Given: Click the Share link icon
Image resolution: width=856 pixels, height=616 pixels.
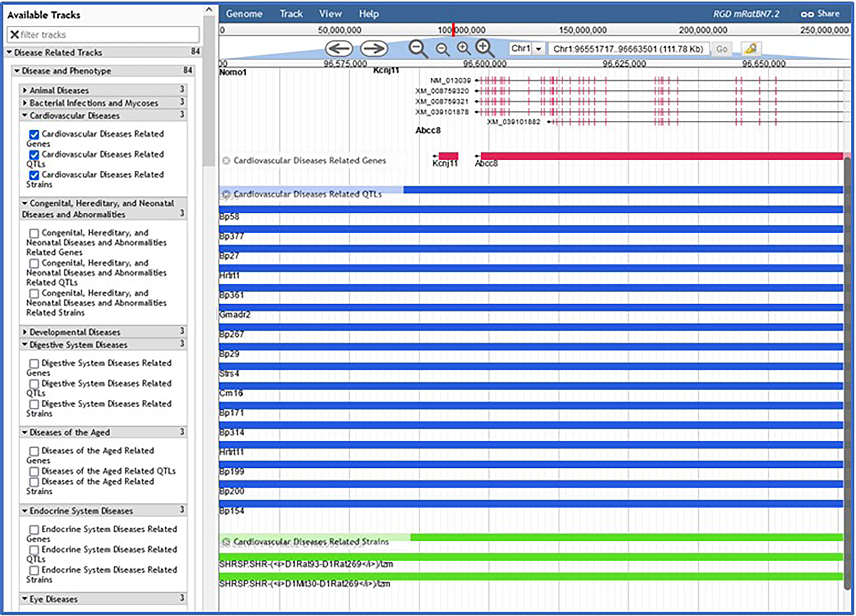Looking at the screenshot, I should tap(807, 14).
